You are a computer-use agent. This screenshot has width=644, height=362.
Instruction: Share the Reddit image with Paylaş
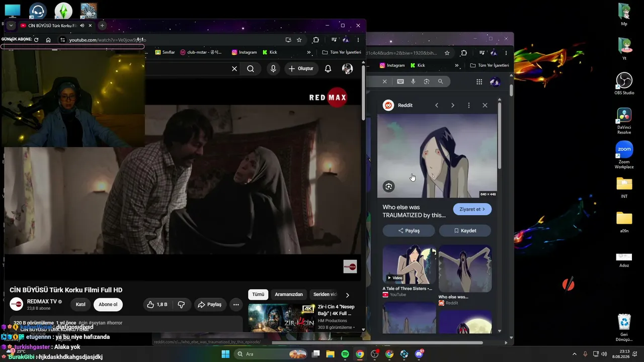(409, 231)
